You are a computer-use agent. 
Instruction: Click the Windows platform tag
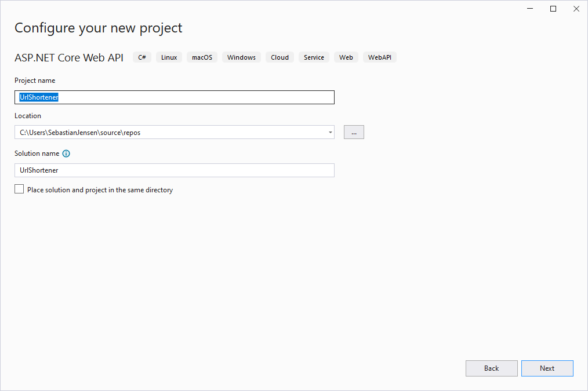pos(241,57)
